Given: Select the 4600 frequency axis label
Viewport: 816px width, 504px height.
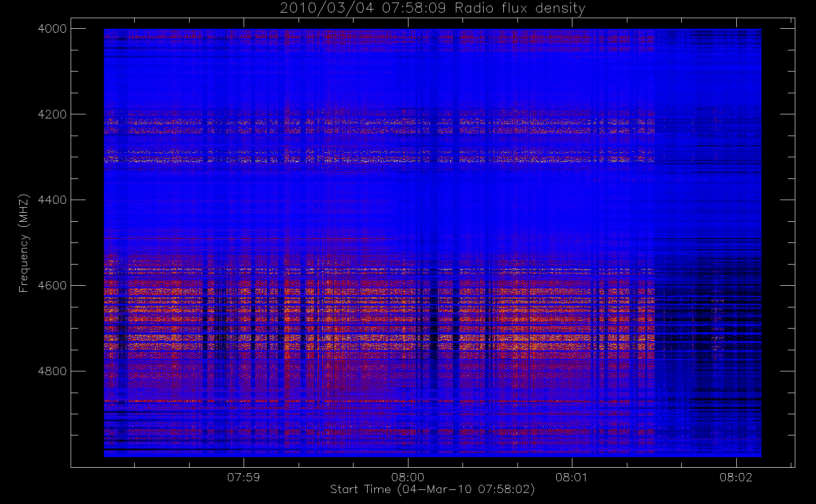Looking at the screenshot, I should 52,286.
